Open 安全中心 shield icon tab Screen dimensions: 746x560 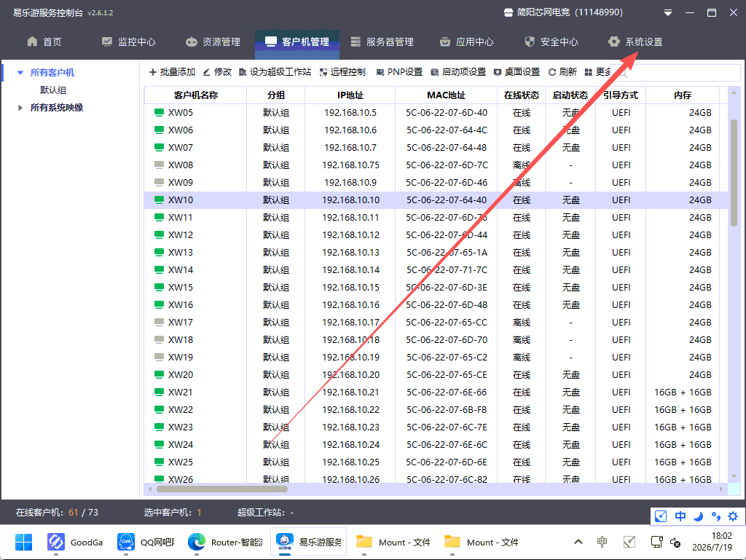coord(551,42)
